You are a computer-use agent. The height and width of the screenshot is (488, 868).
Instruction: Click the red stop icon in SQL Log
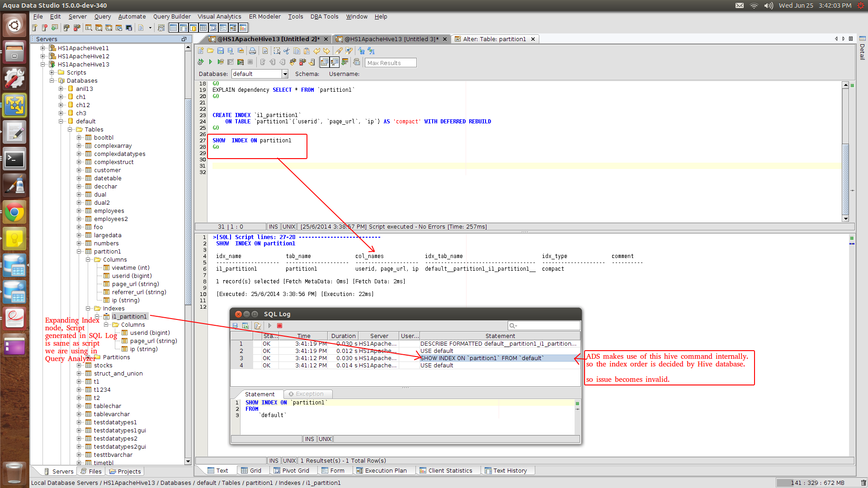pos(279,326)
